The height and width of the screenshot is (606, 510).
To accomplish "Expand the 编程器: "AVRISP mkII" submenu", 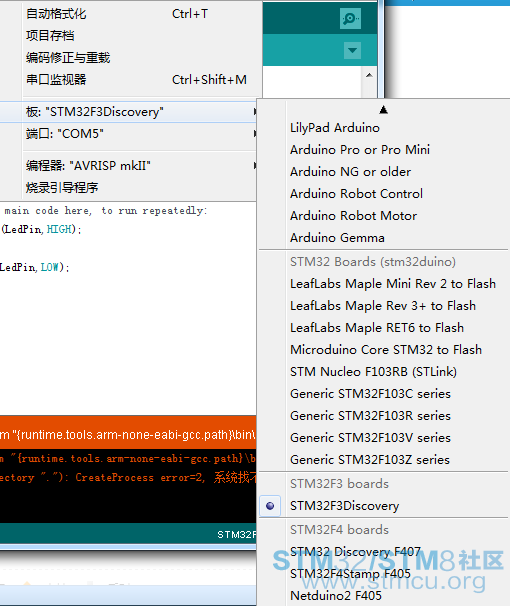I will click(128, 166).
